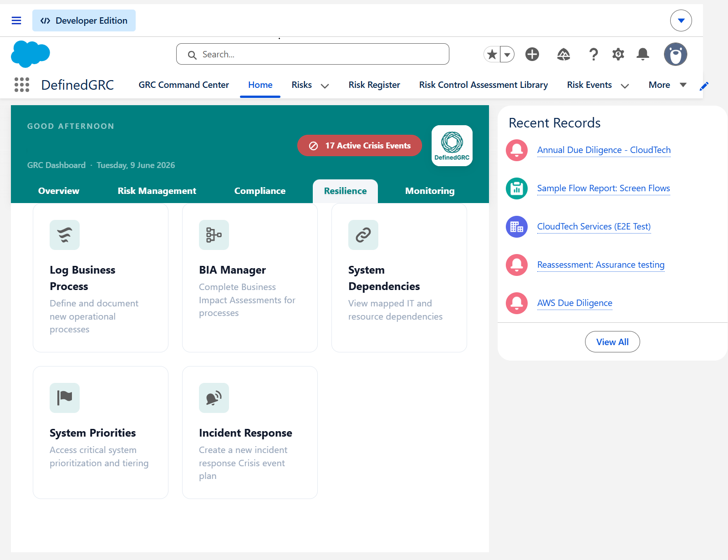This screenshot has width=728, height=560.
Task: Open the Setup gear icon
Action: [618, 55]
